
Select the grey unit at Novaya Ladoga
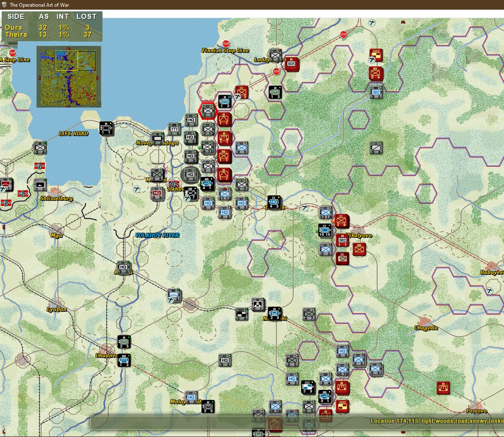point(157,137)
